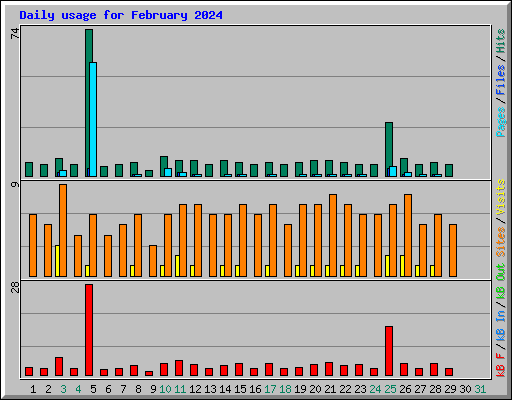Click the orange "Sites" legend label

(x=501, y=242)
